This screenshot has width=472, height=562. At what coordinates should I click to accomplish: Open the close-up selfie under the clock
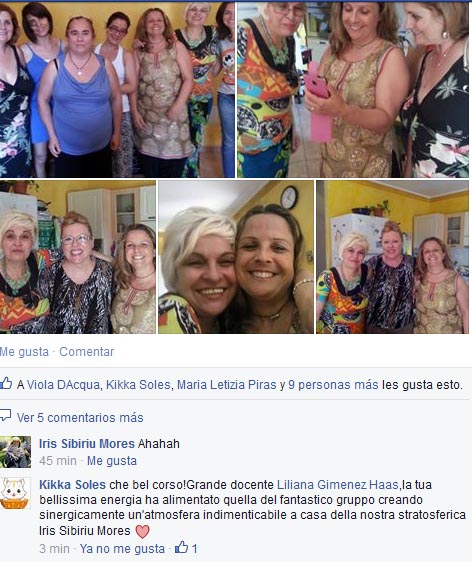[x=236, y=257]
